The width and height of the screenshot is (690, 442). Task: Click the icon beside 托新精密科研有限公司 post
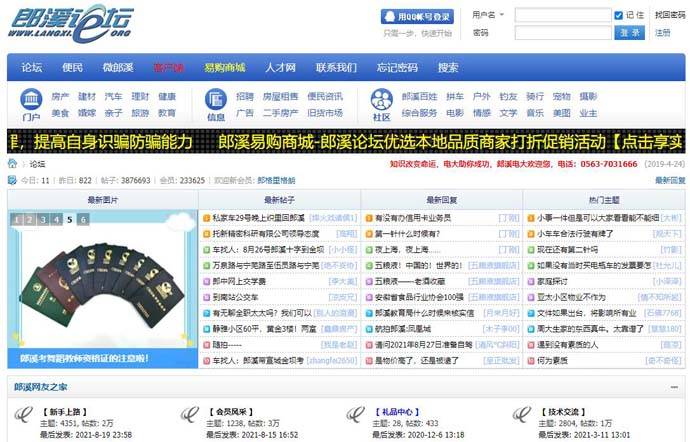(206, 234)
